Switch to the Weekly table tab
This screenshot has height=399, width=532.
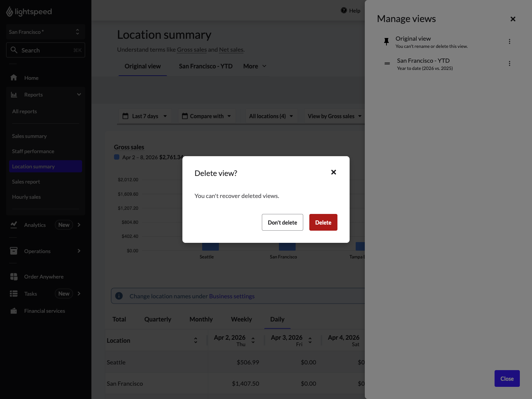tap(241, 319)
